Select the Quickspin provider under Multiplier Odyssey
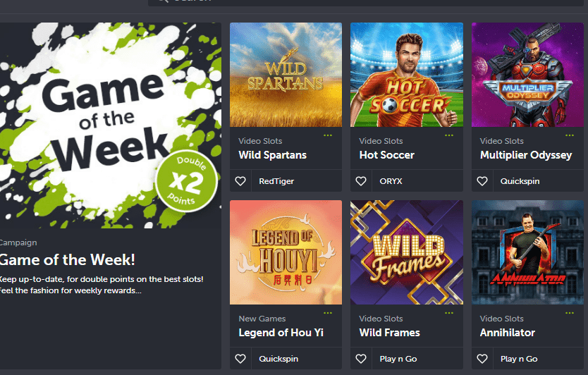This screenshot has height=375, width=588. (520, 181)
